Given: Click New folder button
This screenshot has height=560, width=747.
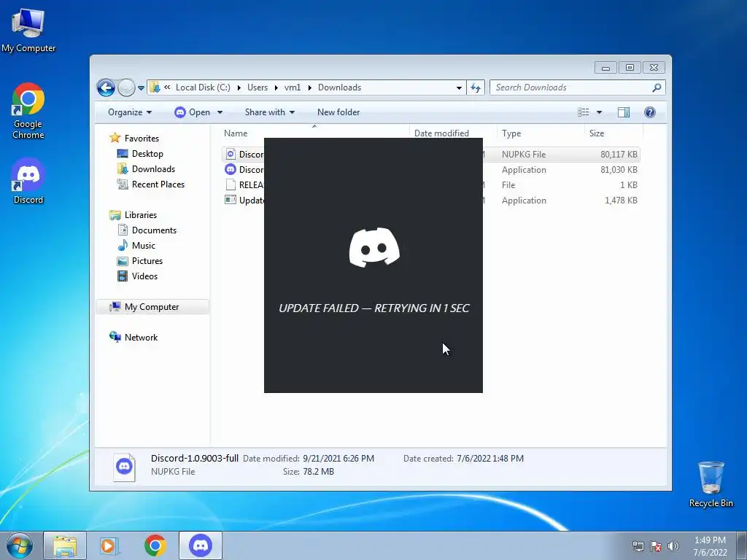Looking at the screenshot, I should click(x=338, y=112).
